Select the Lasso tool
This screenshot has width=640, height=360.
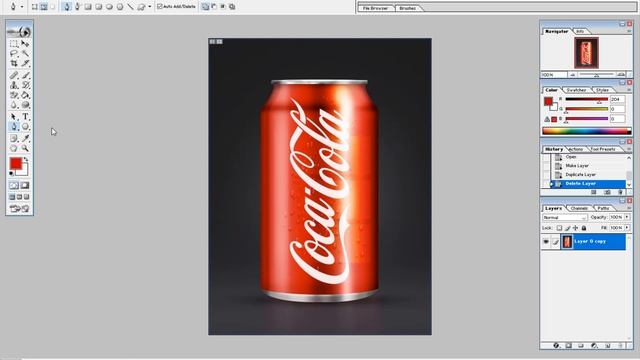tap(14, 53)
